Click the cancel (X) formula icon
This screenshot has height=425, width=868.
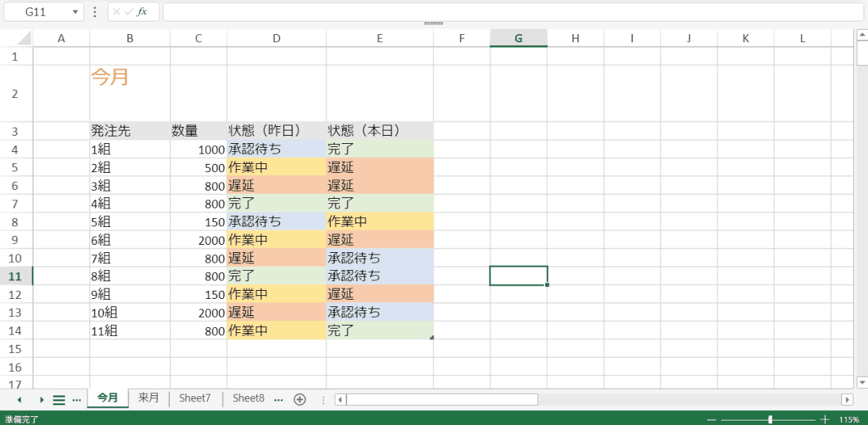116,12
